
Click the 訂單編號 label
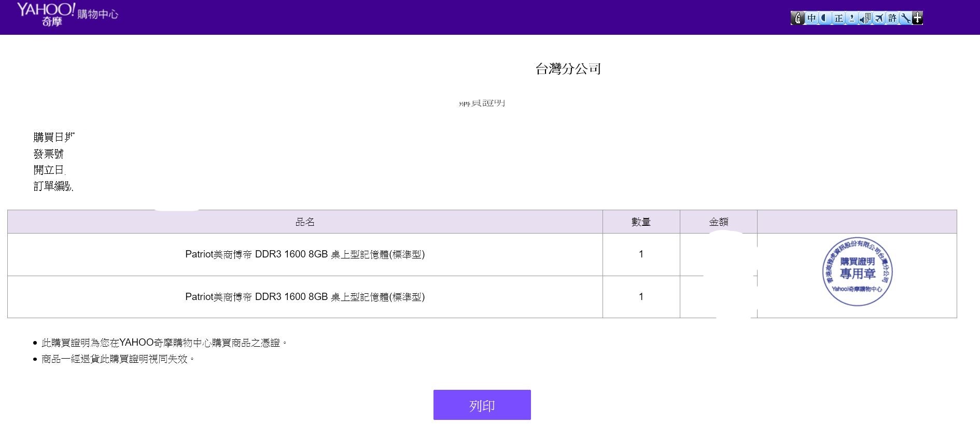point(53,186)
